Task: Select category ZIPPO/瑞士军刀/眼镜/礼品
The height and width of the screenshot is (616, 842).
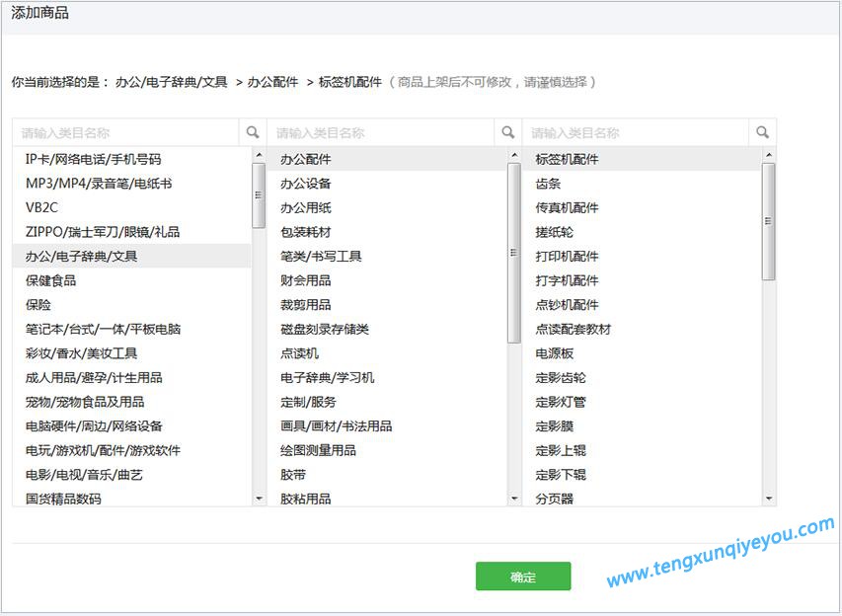Action: pyautogui.click(x=132, y=231)
